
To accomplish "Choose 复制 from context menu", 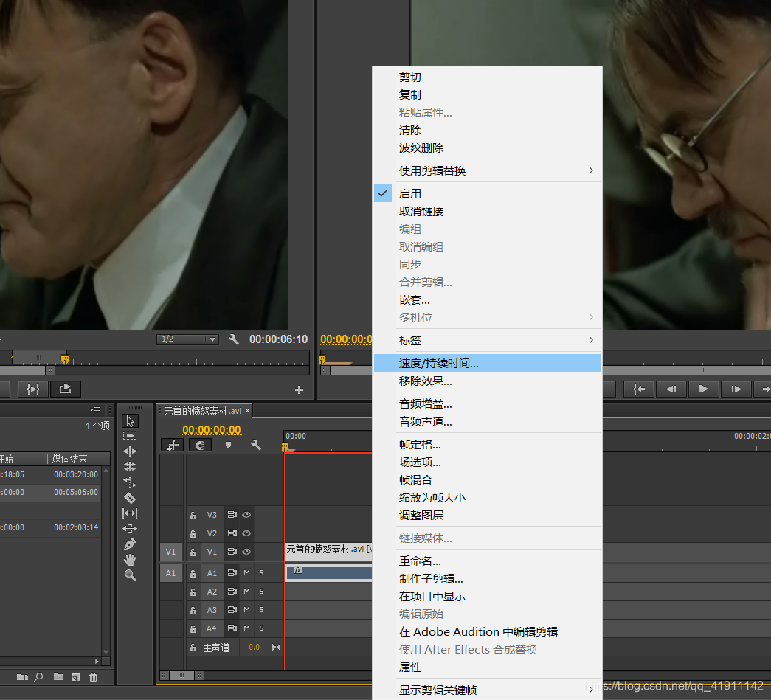I will (487, 95).
